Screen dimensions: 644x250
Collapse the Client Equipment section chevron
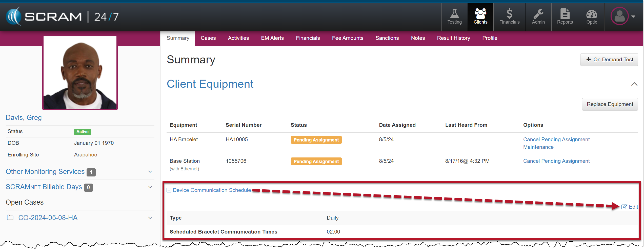[634, 84]
